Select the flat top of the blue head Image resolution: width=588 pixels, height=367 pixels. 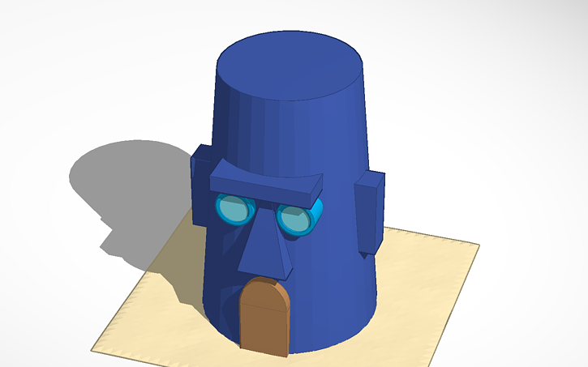pos(290,66)
